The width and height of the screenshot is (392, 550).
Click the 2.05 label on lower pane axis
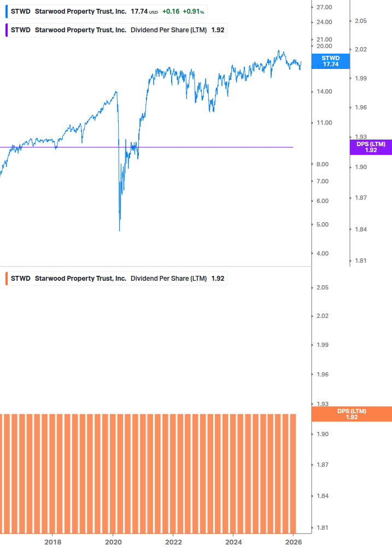[x=322, y=288]
